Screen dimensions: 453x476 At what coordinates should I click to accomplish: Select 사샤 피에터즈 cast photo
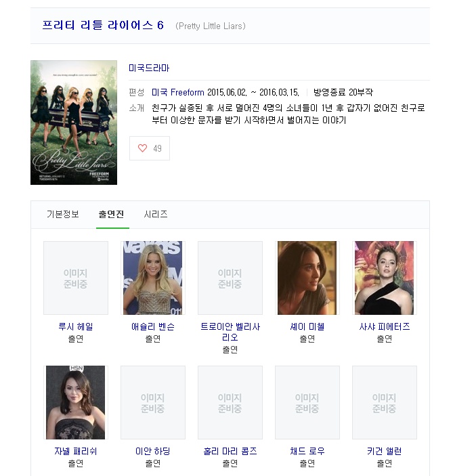pyautogui.click(x=385, y=278)
